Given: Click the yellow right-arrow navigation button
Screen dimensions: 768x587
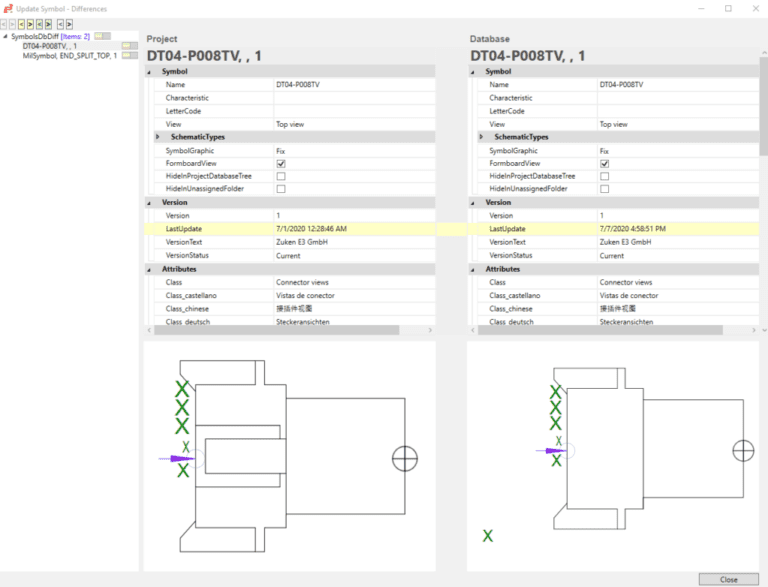Looking at the screenshot, I should pos(30,24).
